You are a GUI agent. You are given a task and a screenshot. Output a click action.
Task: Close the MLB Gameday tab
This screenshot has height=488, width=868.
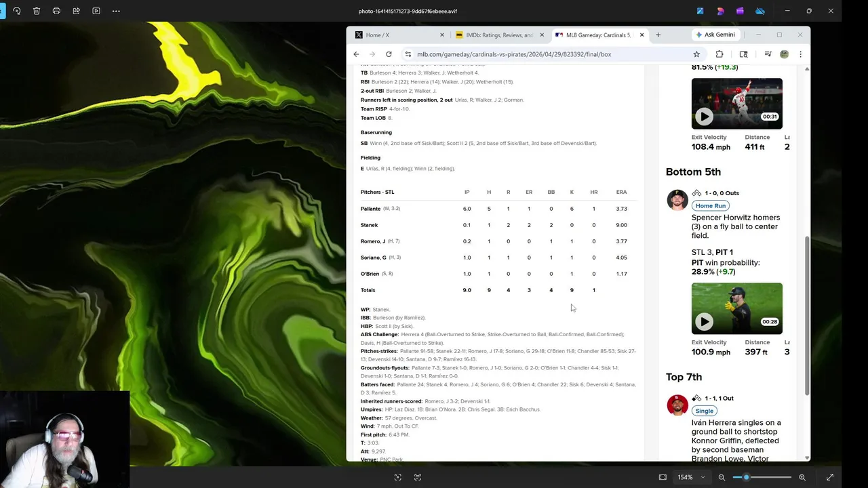641,35
